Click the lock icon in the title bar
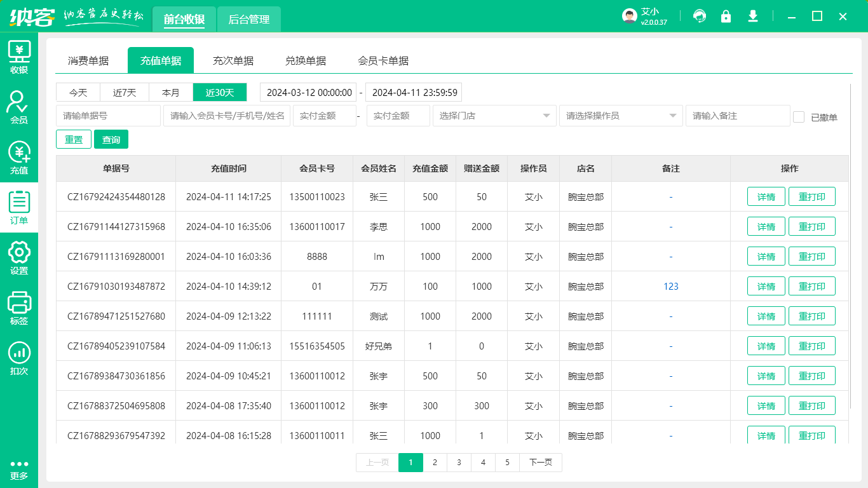868x488 pixels. pyautogui.click(x=726, y=16)
